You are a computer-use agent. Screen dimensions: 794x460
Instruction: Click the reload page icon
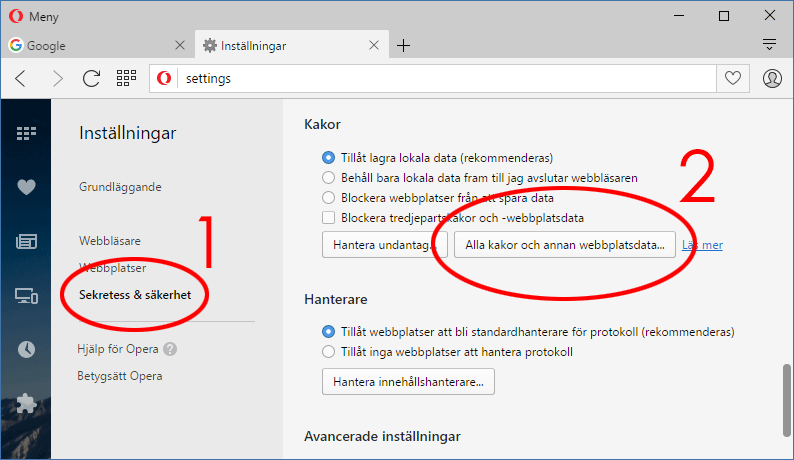pos(91,78)
